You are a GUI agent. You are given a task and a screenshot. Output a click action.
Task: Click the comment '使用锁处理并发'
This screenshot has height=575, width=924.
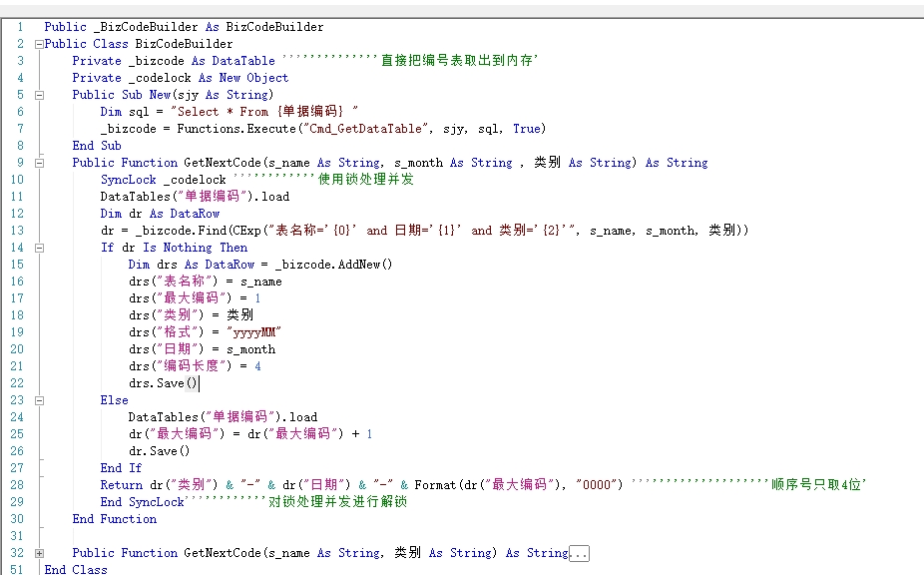366,180
